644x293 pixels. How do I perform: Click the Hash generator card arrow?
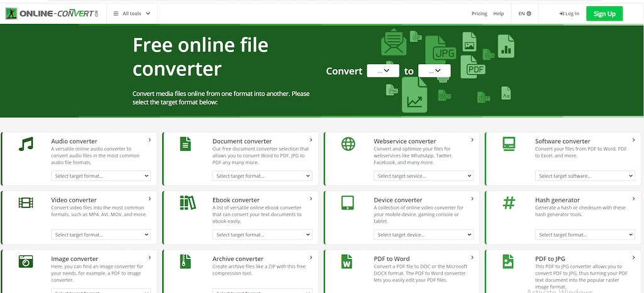[633, 199]
